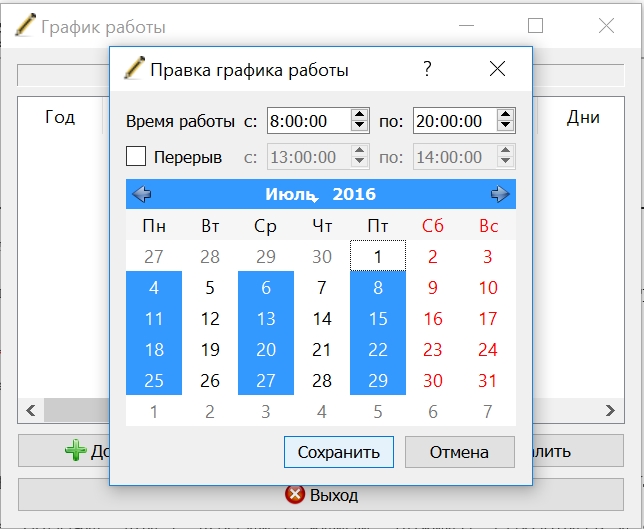
Task: Select day 14 in calendar
Action: (x=322, y=318)
